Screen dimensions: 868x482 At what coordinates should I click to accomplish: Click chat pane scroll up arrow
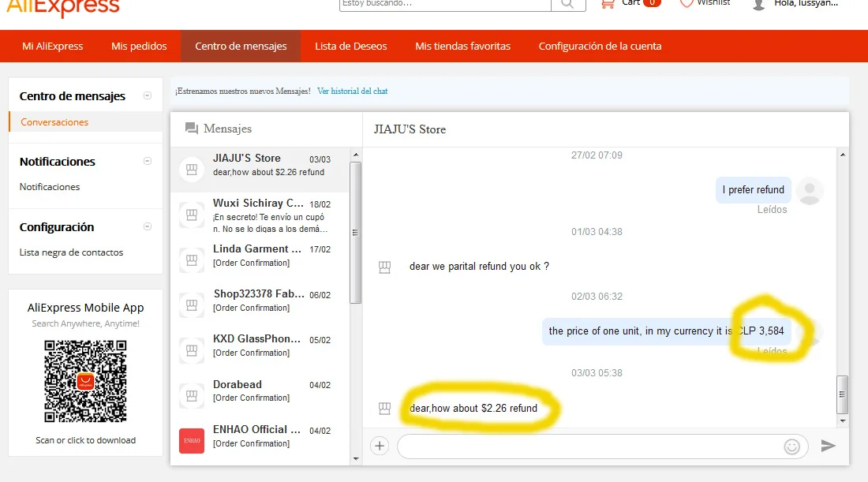click(843, 155)
